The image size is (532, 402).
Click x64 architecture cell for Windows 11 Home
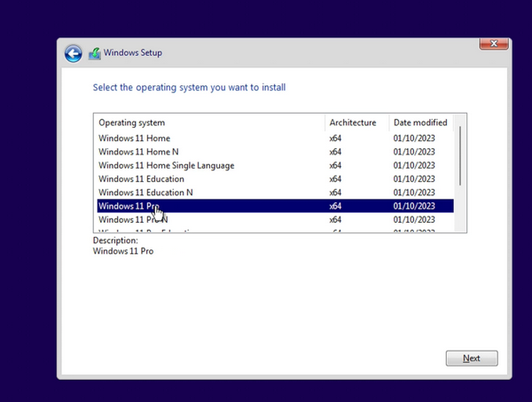click(335, 138)
